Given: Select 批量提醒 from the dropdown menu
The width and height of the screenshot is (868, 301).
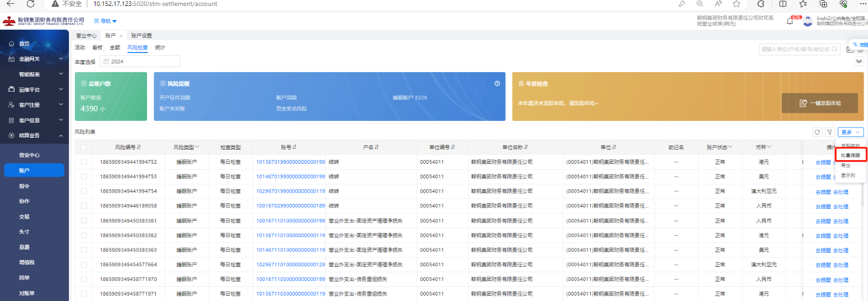Looking at the screenshot, I should tap(850, 156).
